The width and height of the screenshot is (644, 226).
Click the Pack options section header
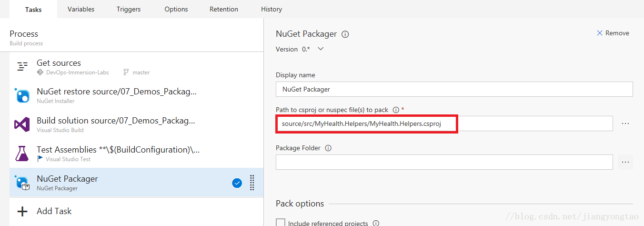300,204
